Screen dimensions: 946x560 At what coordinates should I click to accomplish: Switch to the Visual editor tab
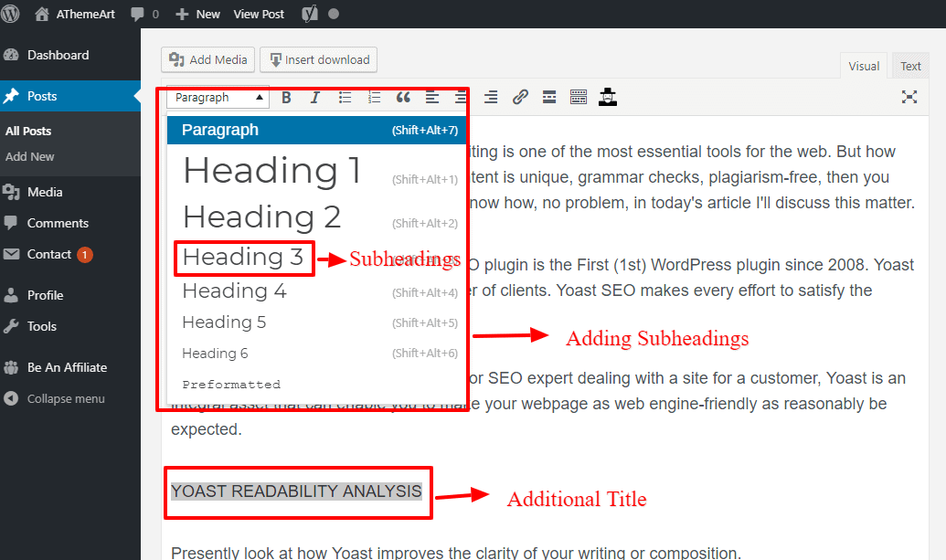tap(864, 67)
